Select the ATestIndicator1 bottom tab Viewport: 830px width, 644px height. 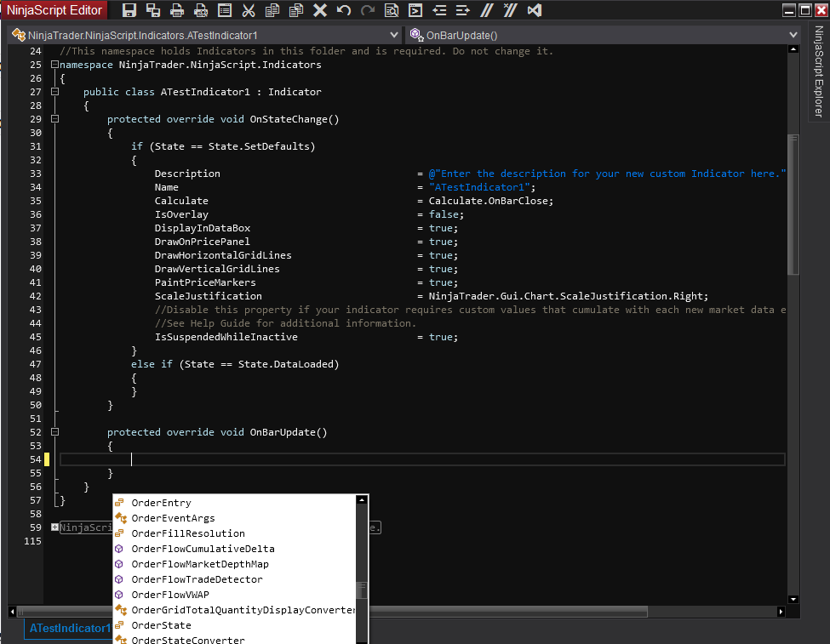click(70, 629)
